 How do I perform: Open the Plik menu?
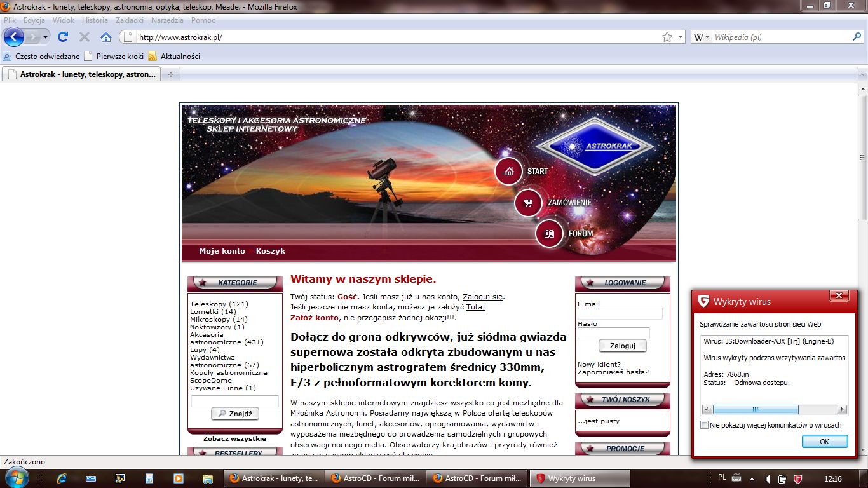click(x=10, y=20)
